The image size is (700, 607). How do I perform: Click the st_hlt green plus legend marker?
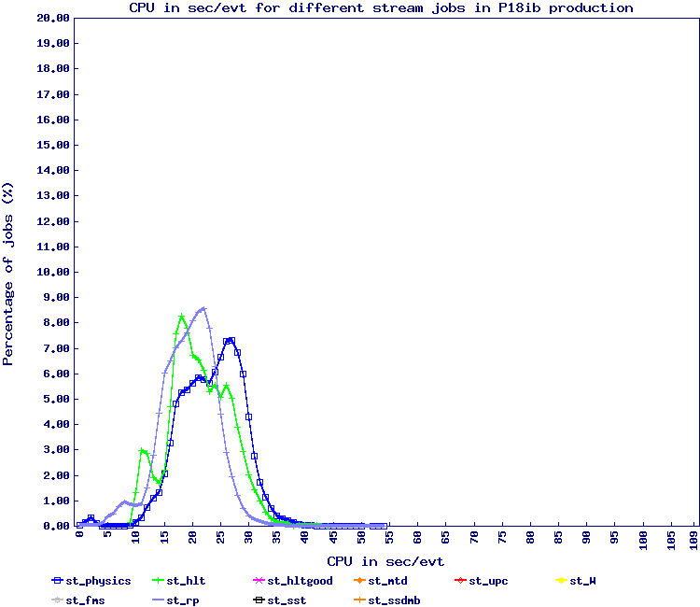click(x=159, y=581)
